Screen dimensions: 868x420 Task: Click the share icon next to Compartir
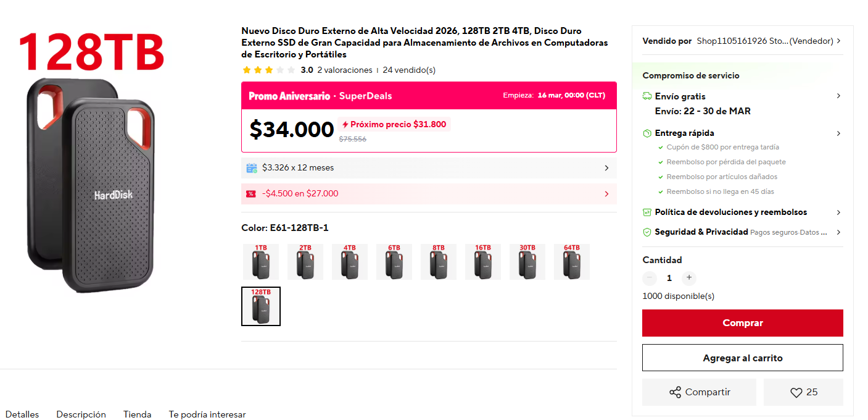[675, 392]
